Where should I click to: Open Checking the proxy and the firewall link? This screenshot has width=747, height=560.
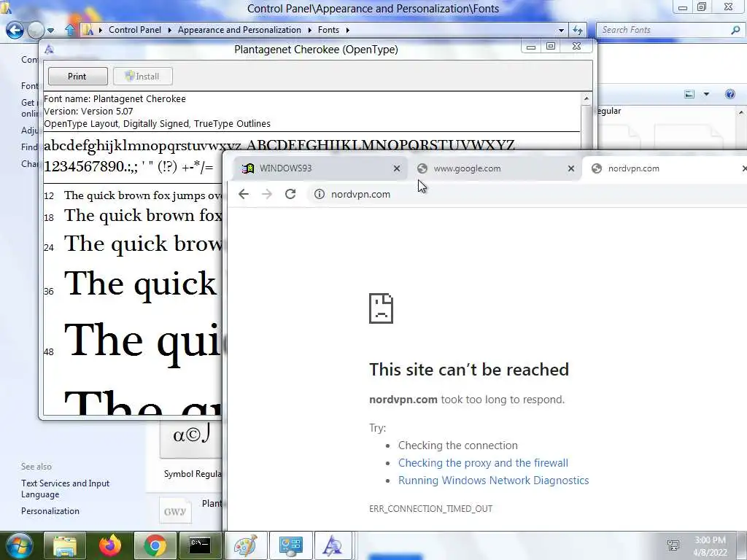tap(483, 463)
